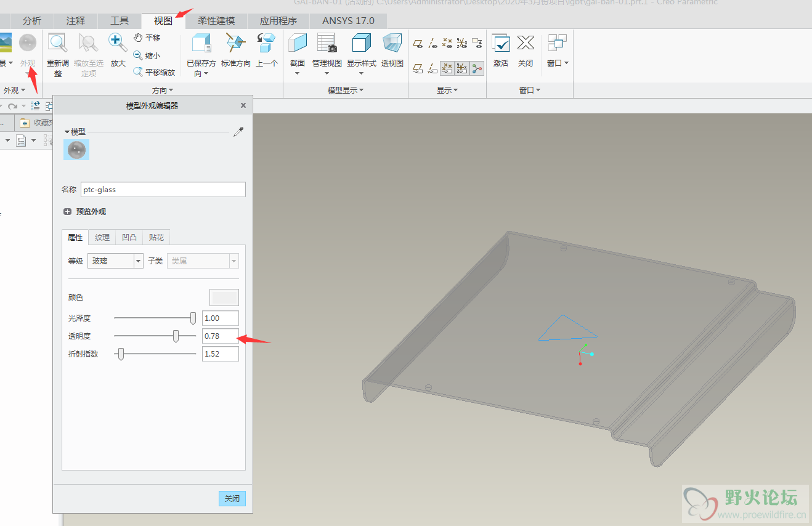
Task: Open the 分析 ribbon tab
Action: coord(32,20)
